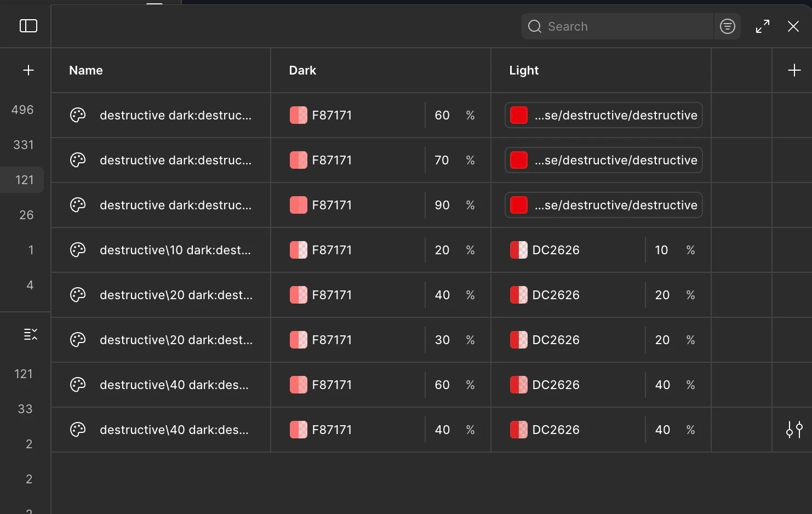Select sidebar entry showing 331
This screenshot has width=812, height=514.
(24, 145)
